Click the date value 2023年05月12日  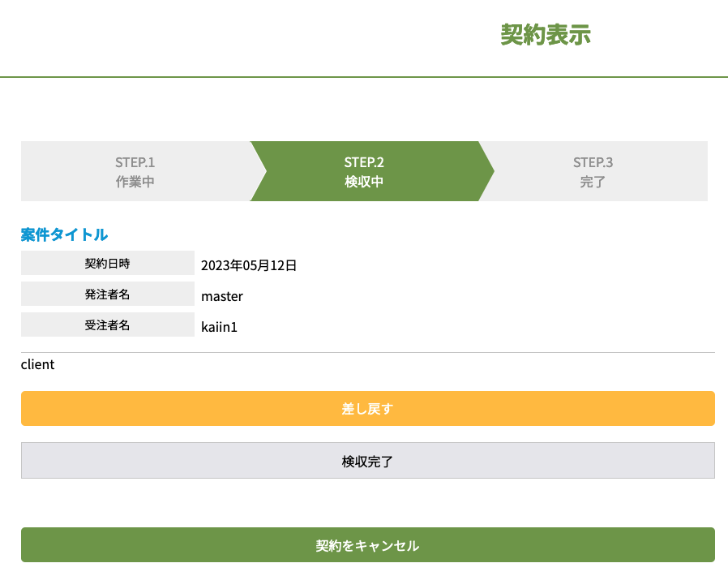[x=249, y=264]
